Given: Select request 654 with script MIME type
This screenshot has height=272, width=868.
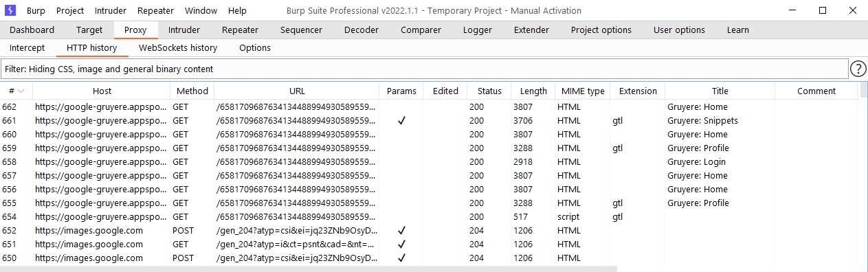Looking at the screenshot, I should [429, 216].
